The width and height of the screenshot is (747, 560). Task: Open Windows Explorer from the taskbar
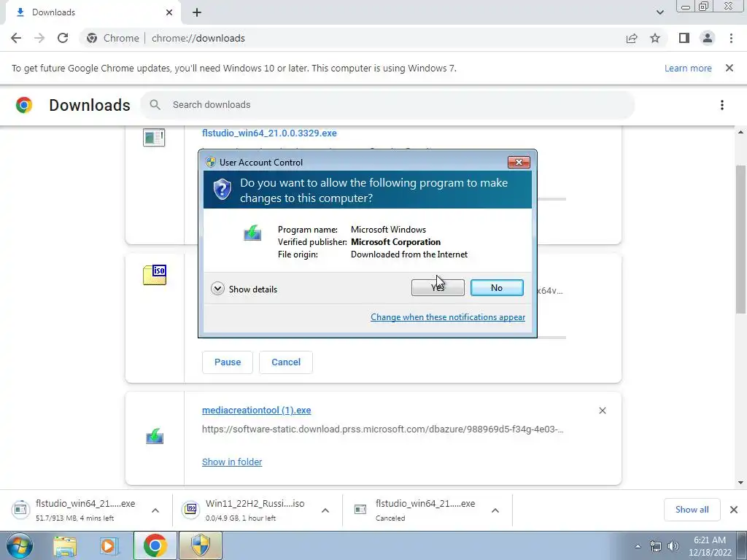click(65, 546)
